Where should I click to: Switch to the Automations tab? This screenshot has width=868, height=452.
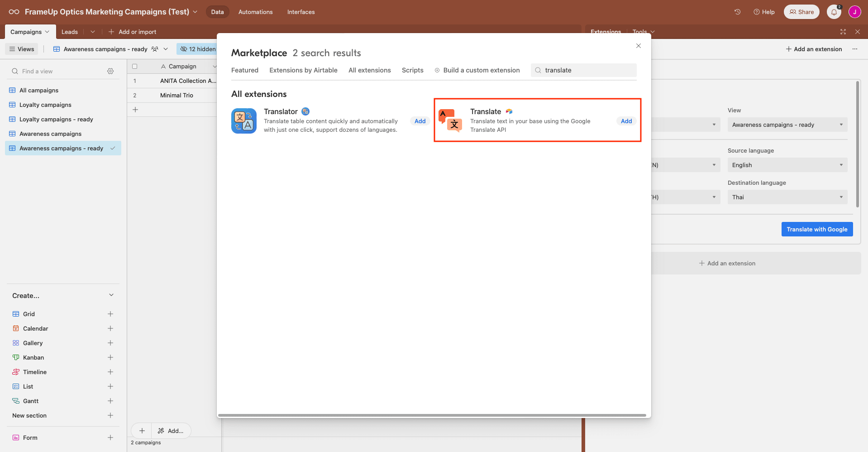(255, 12)
